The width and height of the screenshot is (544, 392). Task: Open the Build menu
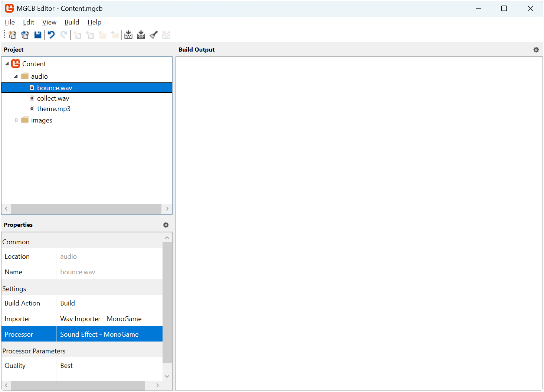(72, 22)
